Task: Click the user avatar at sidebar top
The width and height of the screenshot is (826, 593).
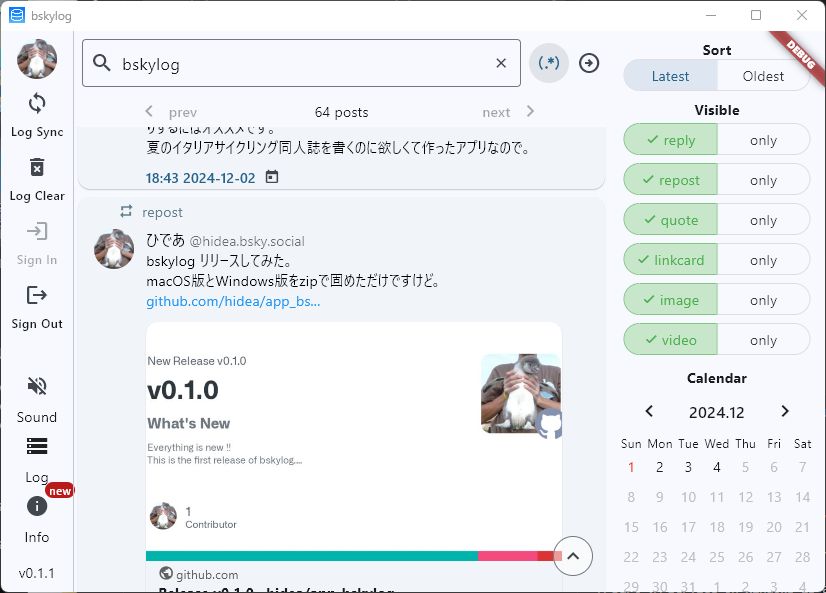Action: coord(37,59)
